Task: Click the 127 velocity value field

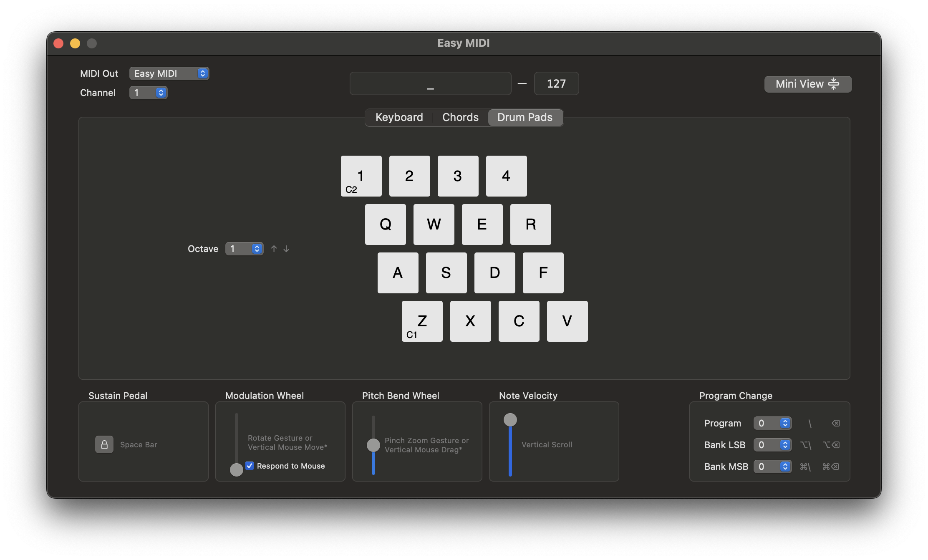Action: tap(556, 83)
